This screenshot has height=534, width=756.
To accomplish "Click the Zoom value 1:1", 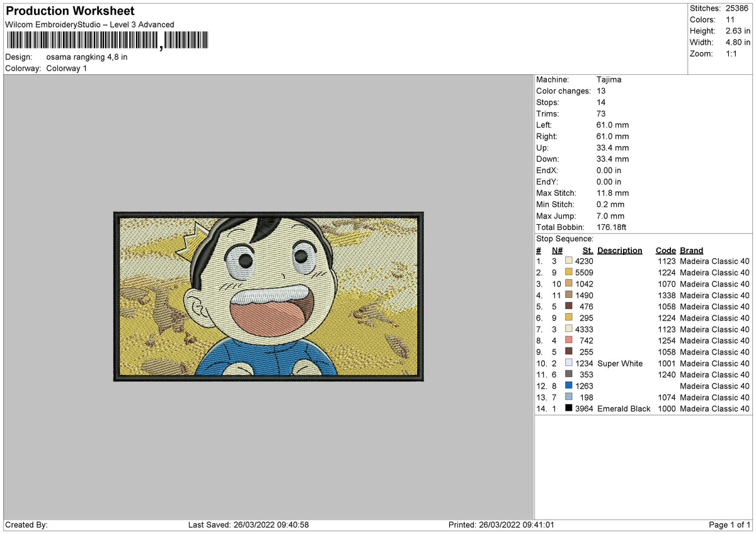I will point(733,54).
